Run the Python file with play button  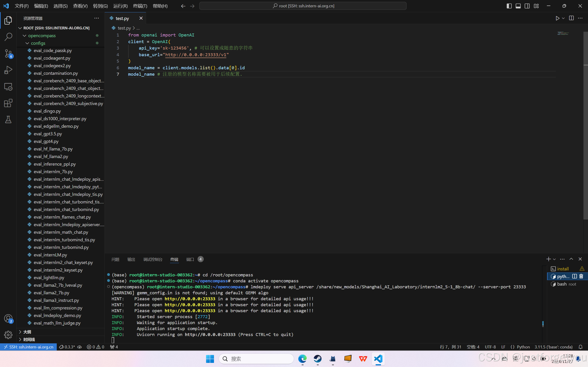click(x=557, y=18)
